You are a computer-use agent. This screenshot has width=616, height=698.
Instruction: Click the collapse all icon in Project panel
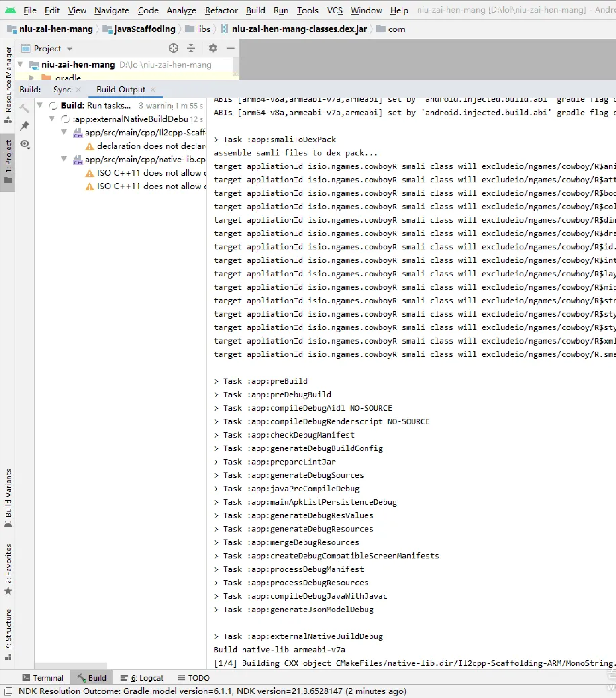[191, 48]
